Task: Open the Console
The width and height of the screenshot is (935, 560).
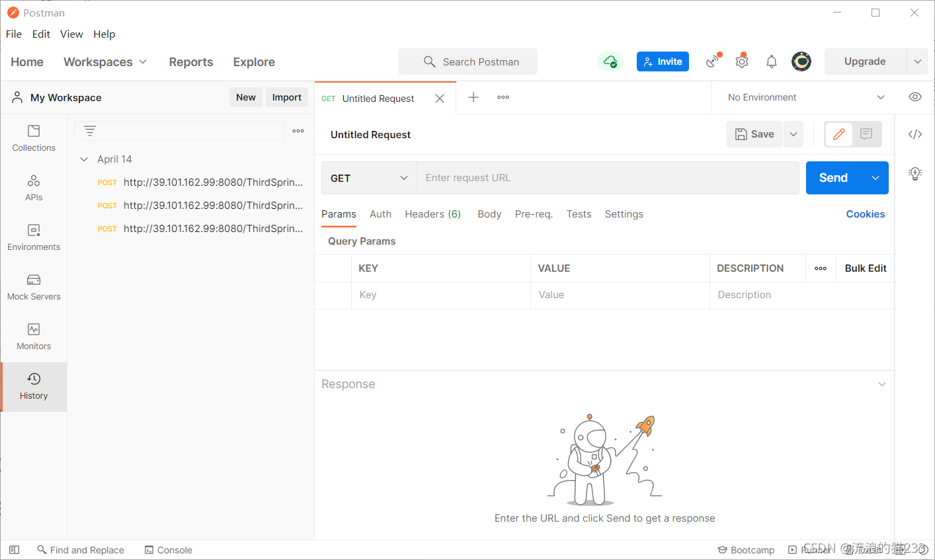Action: point(169,550)
